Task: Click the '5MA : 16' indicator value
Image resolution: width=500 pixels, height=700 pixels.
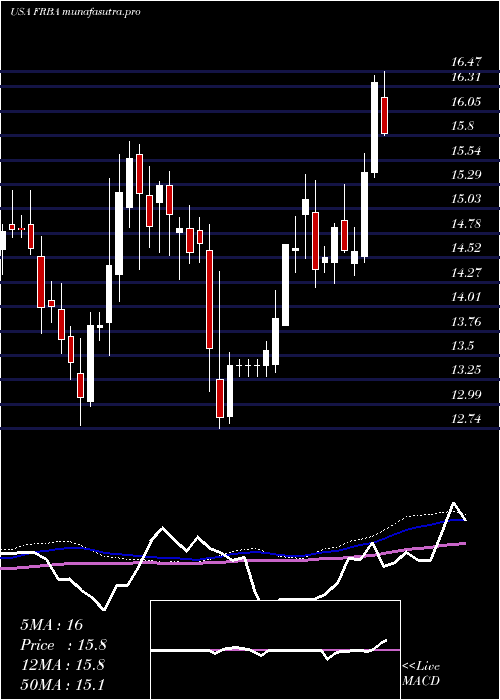Action: coord(52,625)
